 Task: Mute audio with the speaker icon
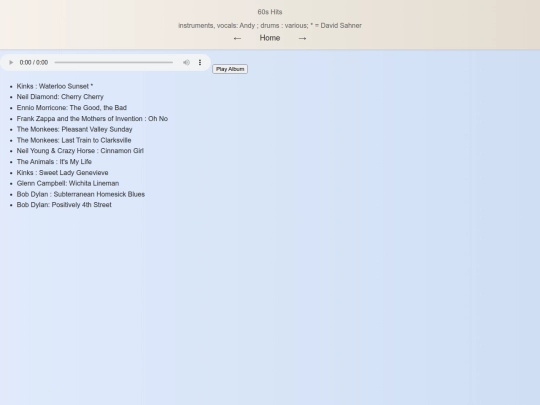click(186, 62)
